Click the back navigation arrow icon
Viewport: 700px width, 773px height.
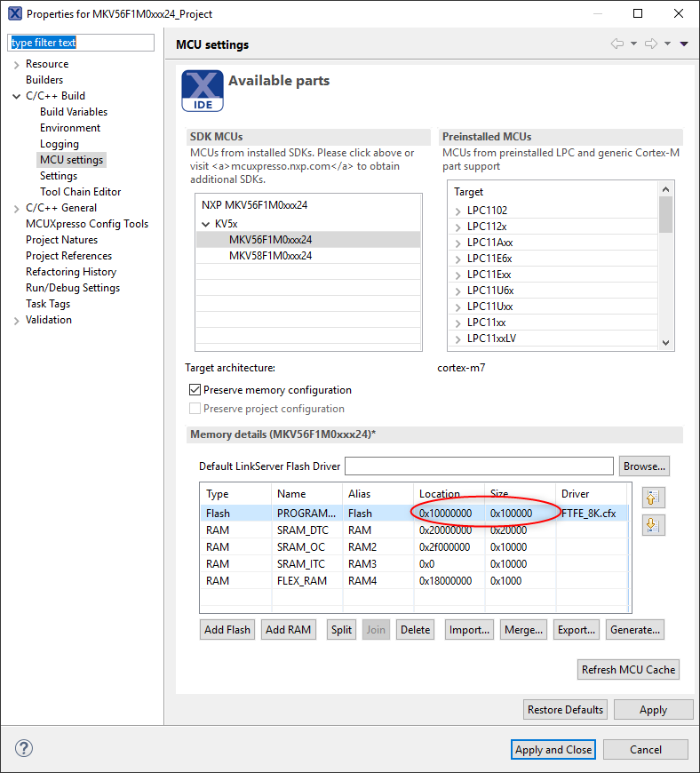(616, 44)
